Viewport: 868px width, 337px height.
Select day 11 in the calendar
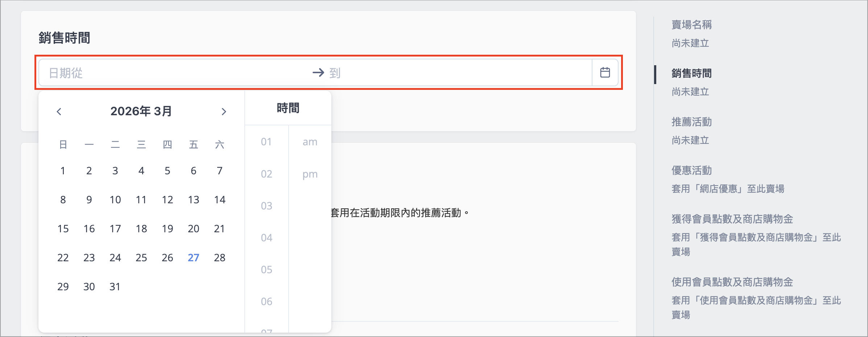point(141,200)
